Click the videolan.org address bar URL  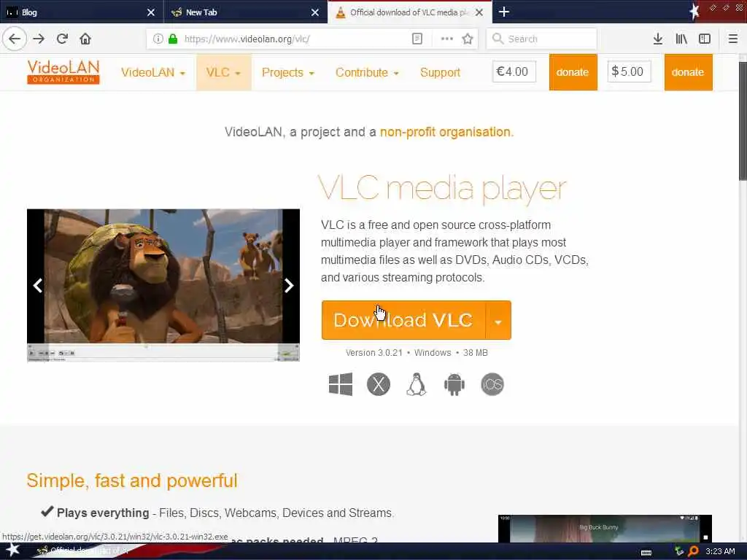pyautogui.click(x=247, y=39)
